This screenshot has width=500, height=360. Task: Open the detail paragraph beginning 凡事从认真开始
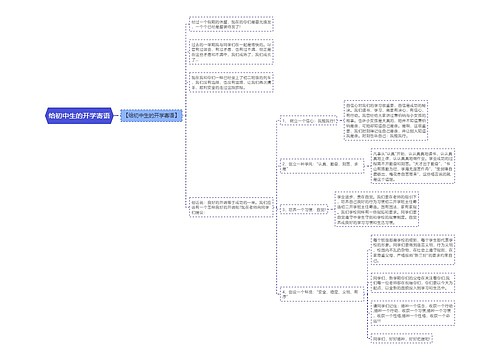point(413,166)
